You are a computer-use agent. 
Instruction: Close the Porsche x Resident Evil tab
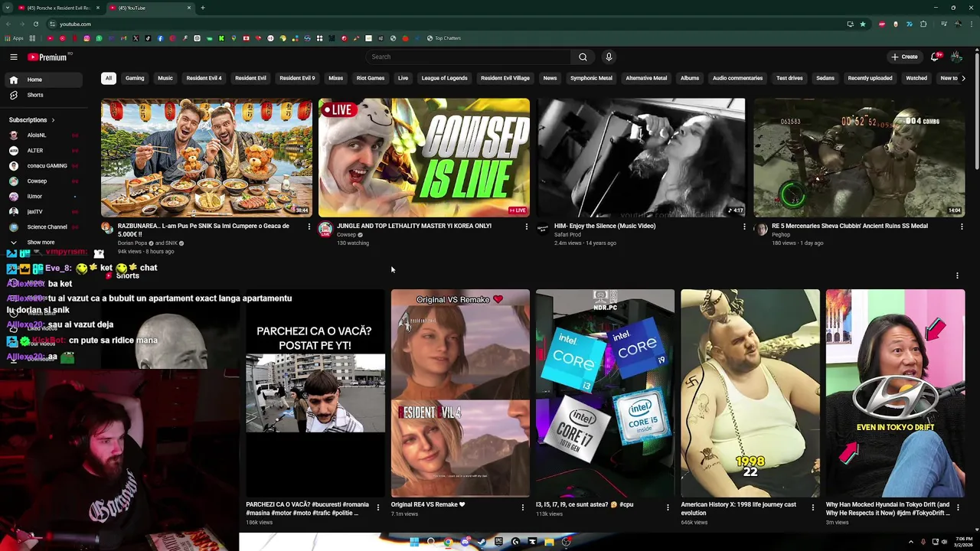[96, 8]
